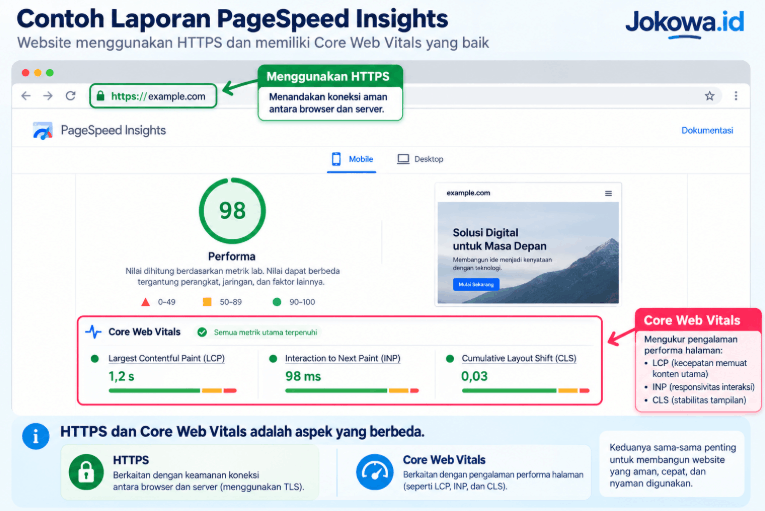The height and width of the screenshot is (511, 765).
Task: Click "Solusi Digital untuk Masa Depan" headline
Action: click(500, 239)
